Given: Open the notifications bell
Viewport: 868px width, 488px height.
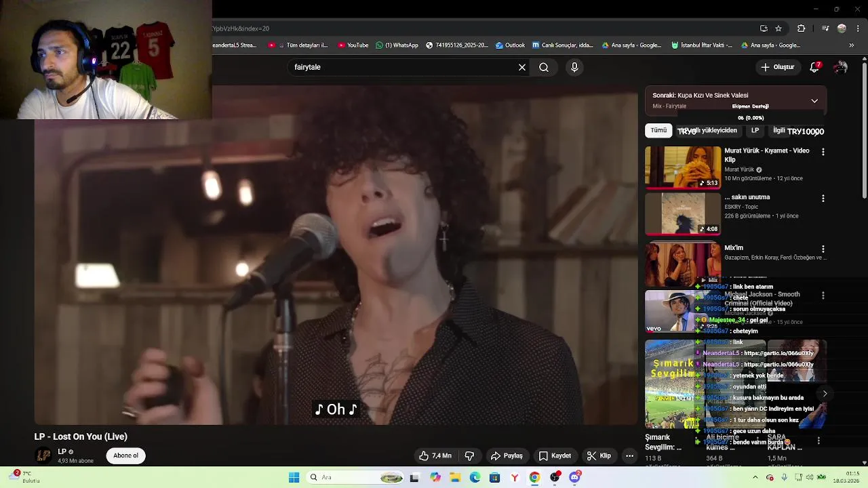Looking at the screenshot, I should (x=815, y=67).
